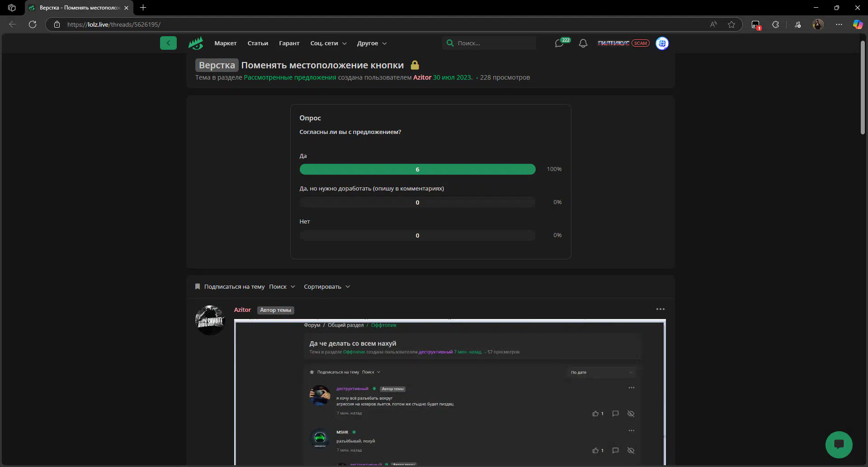868x467 pixels.
Task: Open a new browser tab
Action: pos(143,8)
